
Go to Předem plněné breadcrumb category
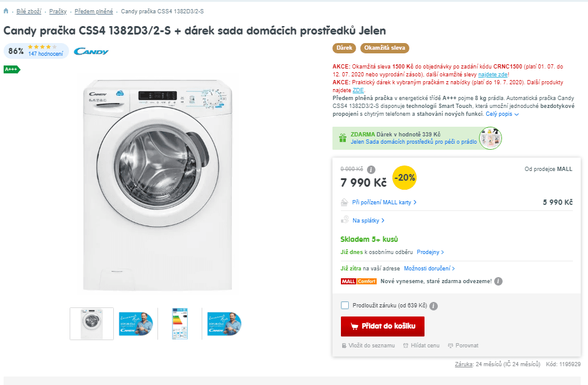point(94,12)
